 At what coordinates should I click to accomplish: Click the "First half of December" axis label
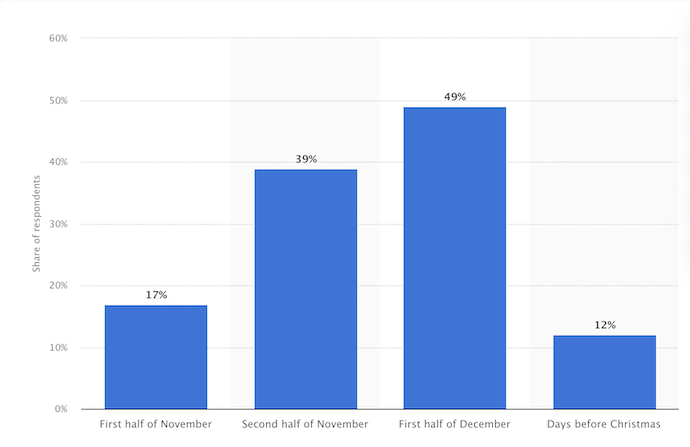(455, 425)
